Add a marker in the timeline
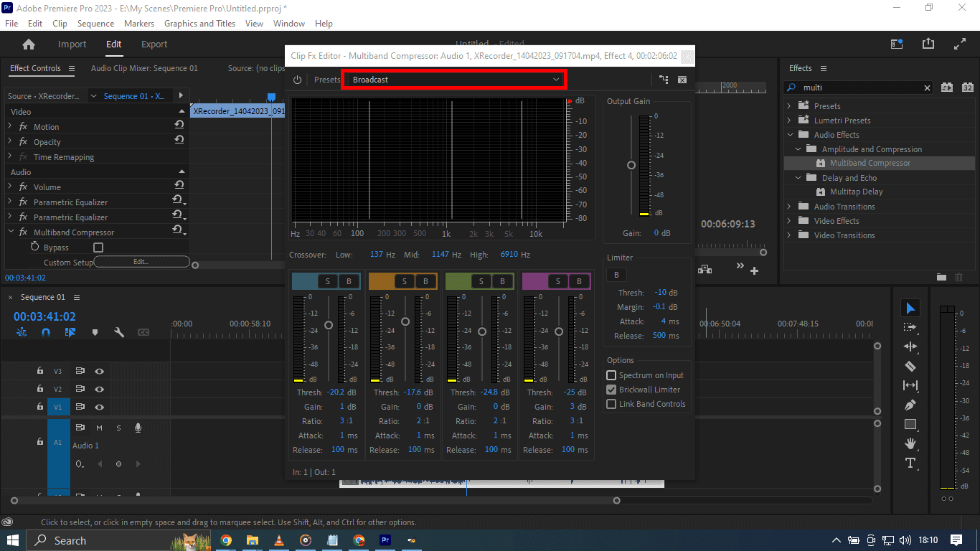 click(x=95, y=333)
